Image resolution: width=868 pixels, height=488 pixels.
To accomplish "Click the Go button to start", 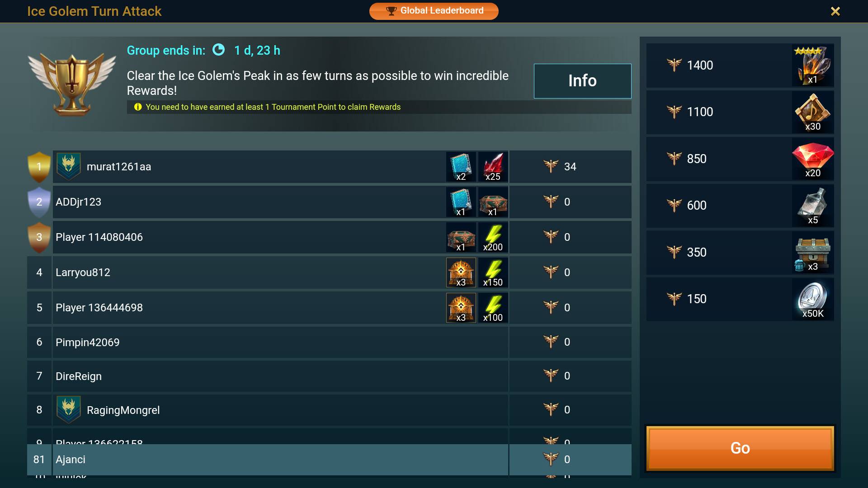I will (x=741, y=447).
